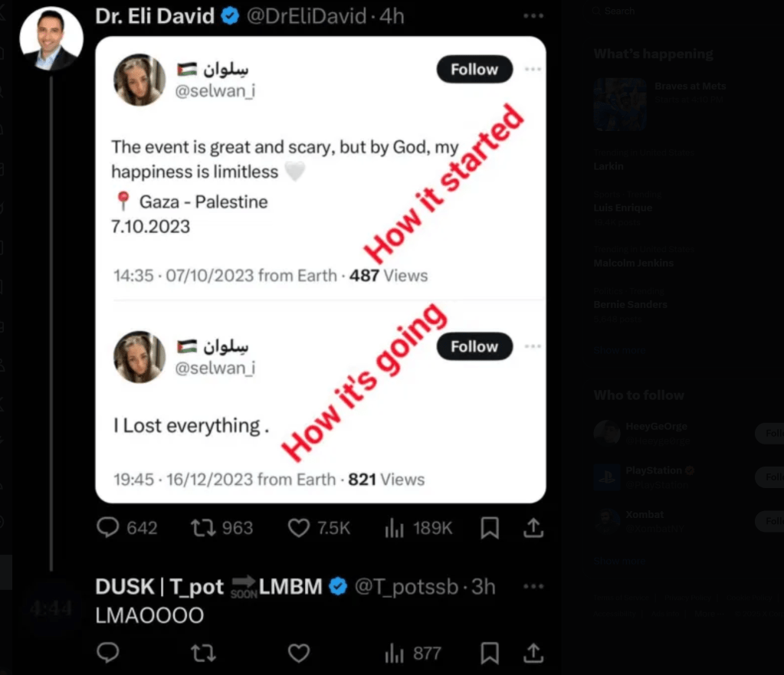Bookmark Dr. Eli David's post

(490, 528)
